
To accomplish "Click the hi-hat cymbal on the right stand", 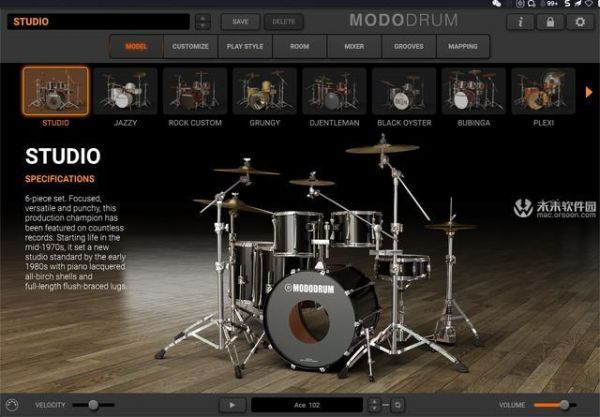I will pos(450,227).
